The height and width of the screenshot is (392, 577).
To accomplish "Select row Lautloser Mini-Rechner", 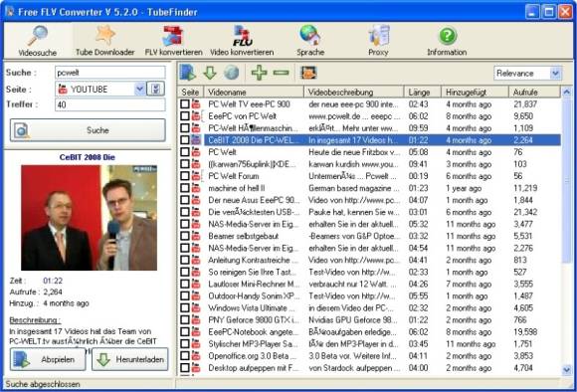I will (369, 284).
